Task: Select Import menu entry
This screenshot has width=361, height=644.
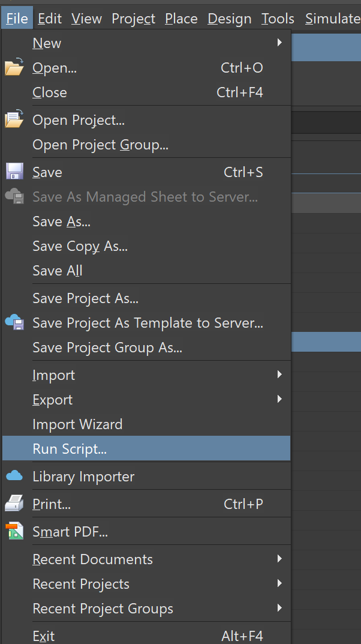Action: 146,375
